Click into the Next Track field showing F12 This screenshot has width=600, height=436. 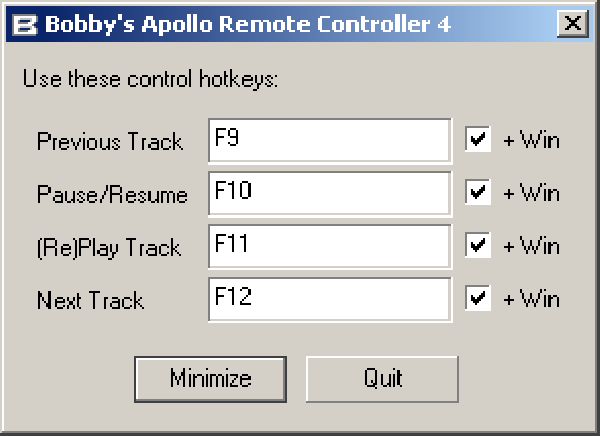[x=330, y=299]
